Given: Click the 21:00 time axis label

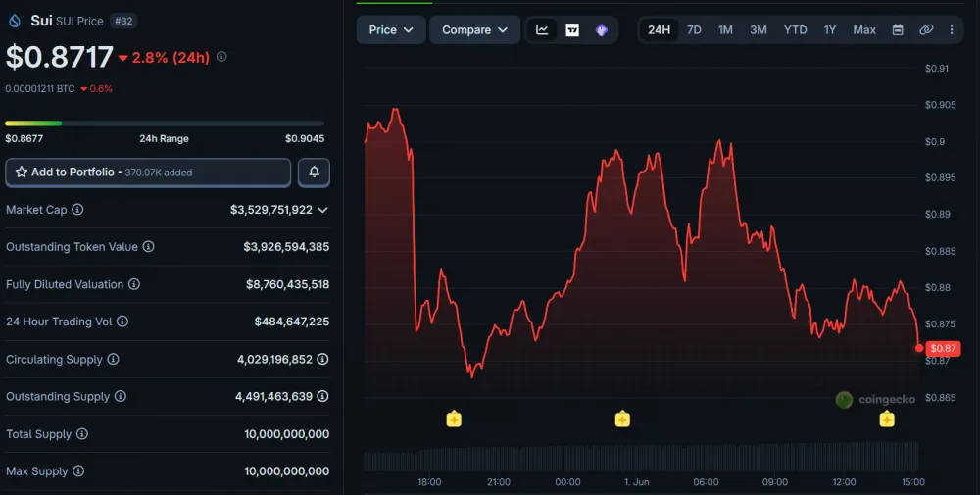Looking at the screenshot, I should [x=498, y=482].
